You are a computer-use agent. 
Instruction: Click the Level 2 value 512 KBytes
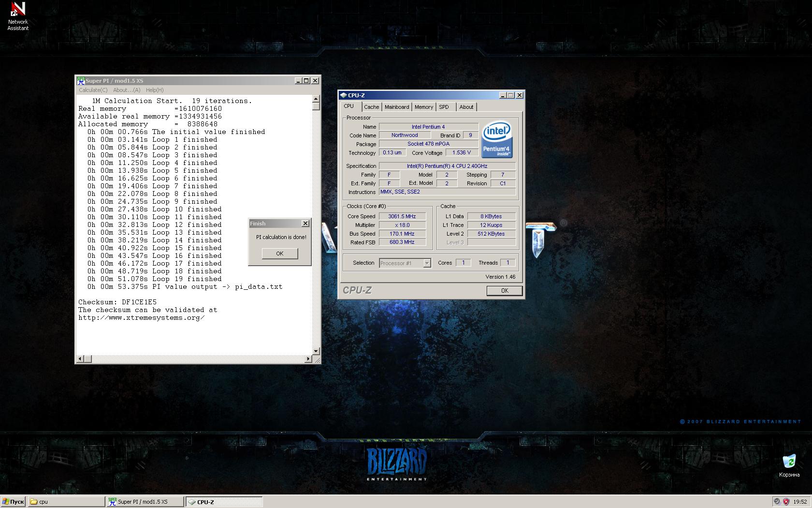[x=491, y=234]
